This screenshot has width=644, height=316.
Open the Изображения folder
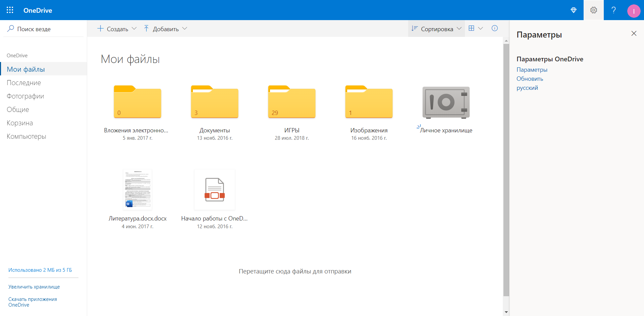[x=369, y=102]
